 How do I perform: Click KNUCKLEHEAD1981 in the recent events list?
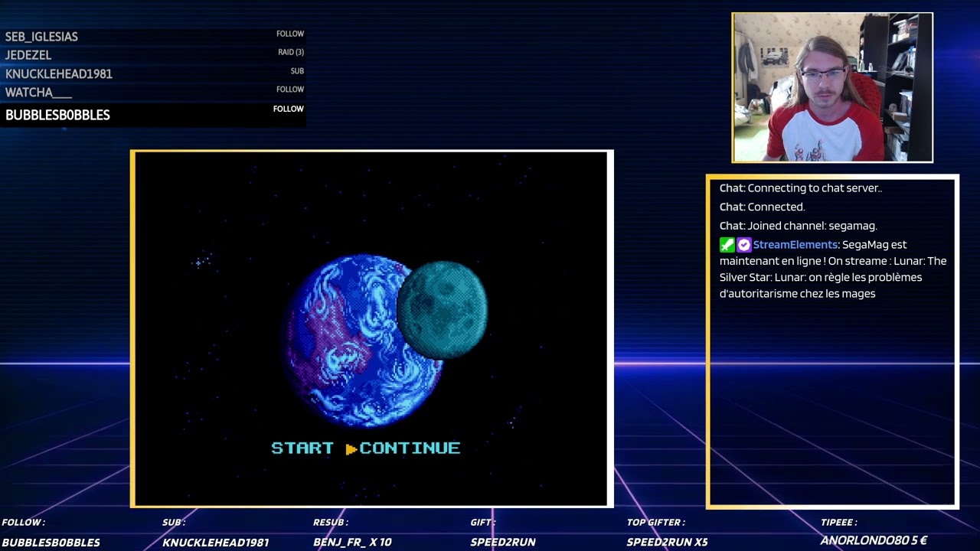tap(59, 74)
